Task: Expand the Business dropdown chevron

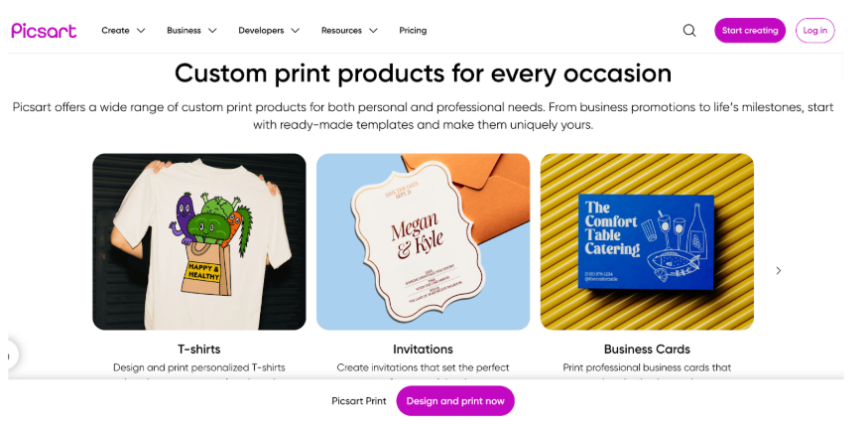Action: pos(212,31)
